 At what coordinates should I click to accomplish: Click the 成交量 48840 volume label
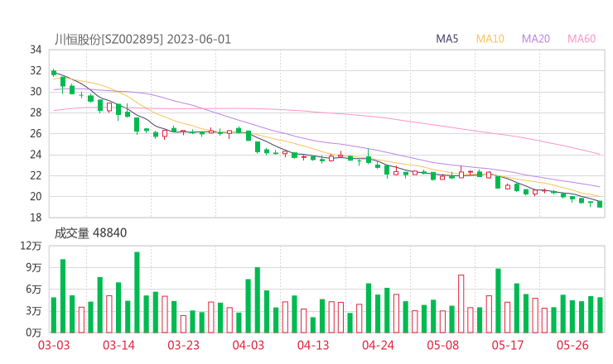coord(90,233)
